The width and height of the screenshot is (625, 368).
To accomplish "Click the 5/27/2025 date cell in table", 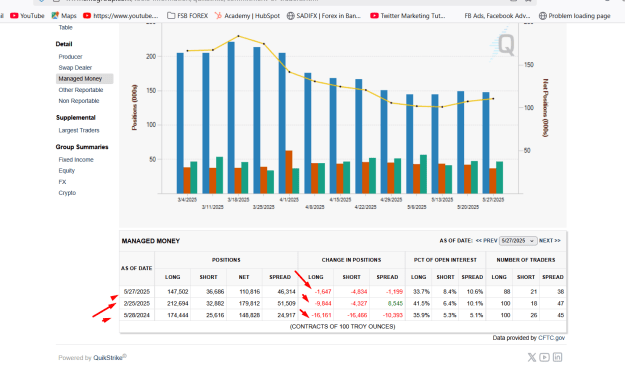I will tap(137, 292).
